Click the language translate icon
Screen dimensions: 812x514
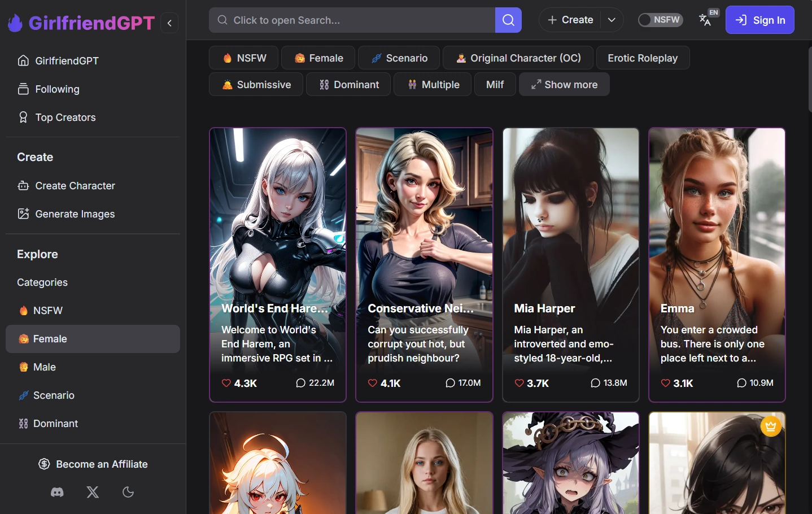705,20
